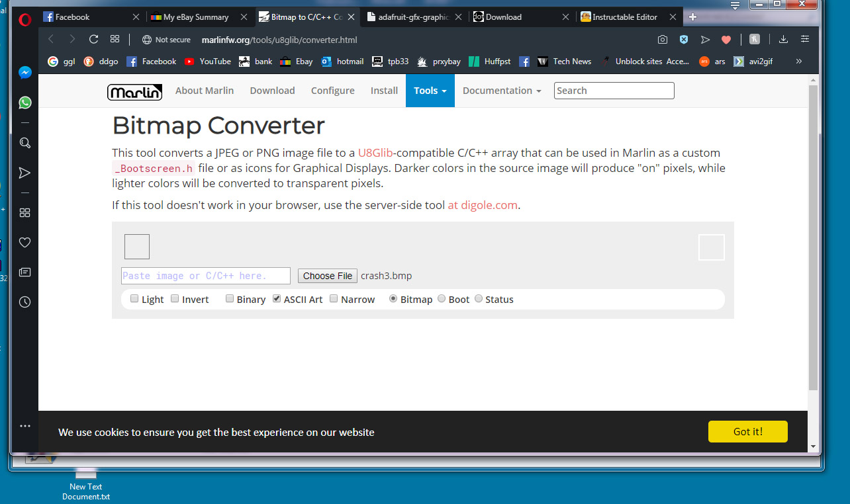Open Speed Dial from the sidebar grid icon
The height and width of the screenshot is (504, 850).
(x=25, y=212)
